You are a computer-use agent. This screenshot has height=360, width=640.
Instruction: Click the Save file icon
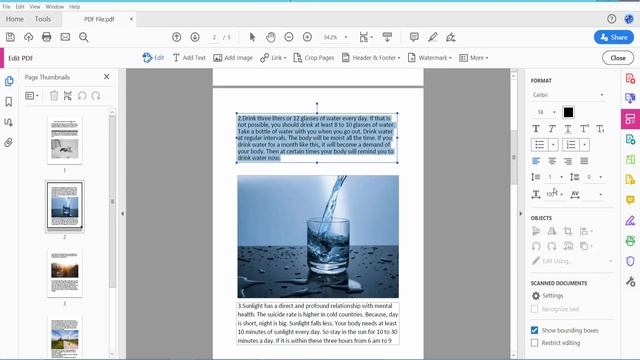[x=10, y=37]
